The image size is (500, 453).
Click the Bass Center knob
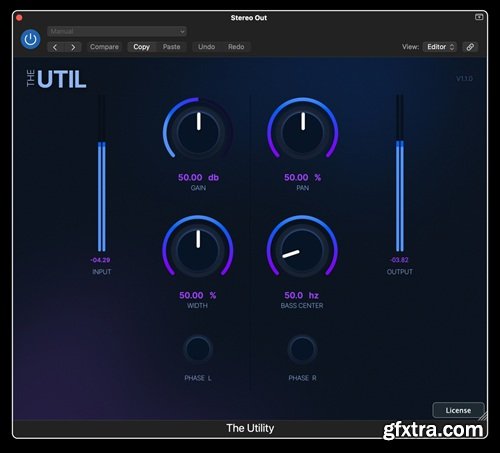click(302, 250)
